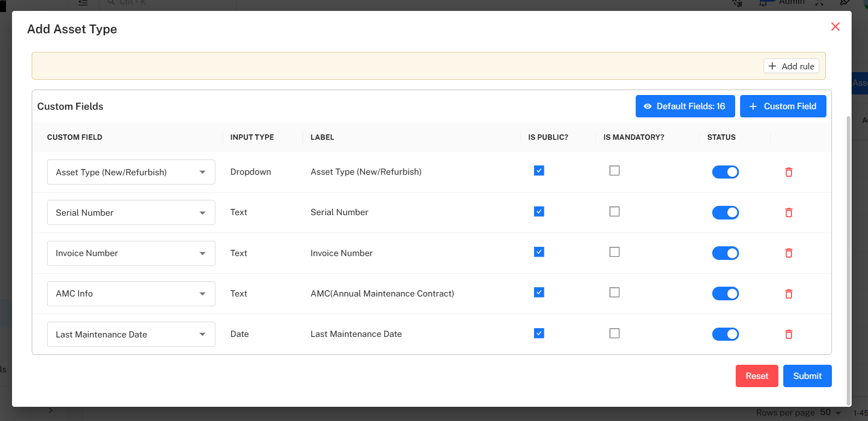Uncheck Is Public for Last Maintenance Date

[539, 333]
